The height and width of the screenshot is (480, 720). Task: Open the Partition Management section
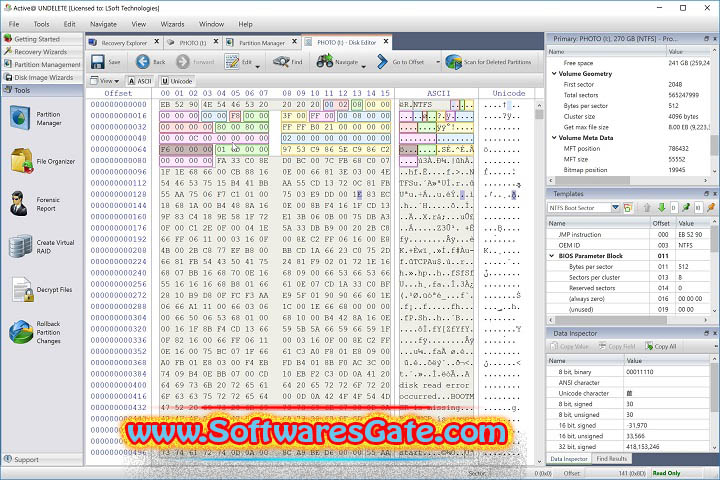[x=42, y=65]
